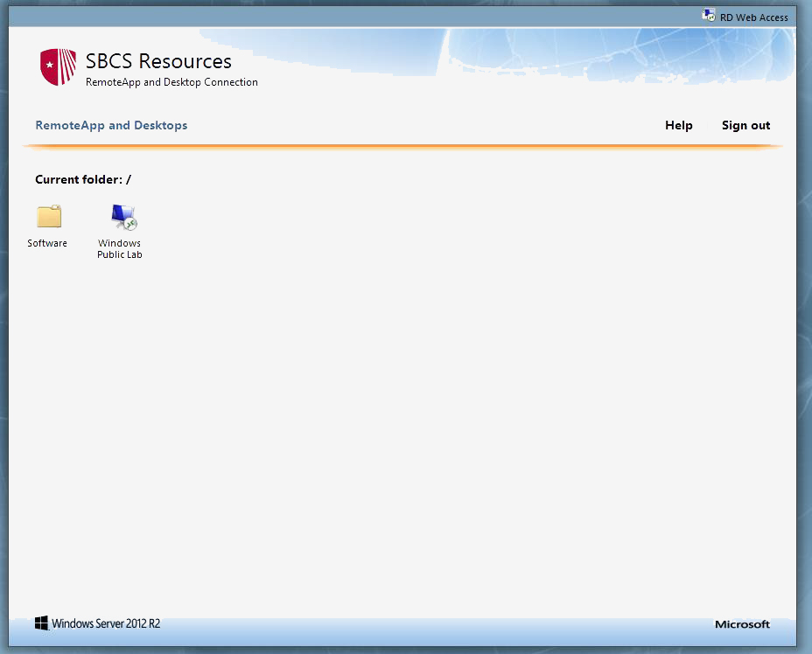Click the Software label under the folder
The height and width of the screenshot is (654, 812).
coord(47,243)
